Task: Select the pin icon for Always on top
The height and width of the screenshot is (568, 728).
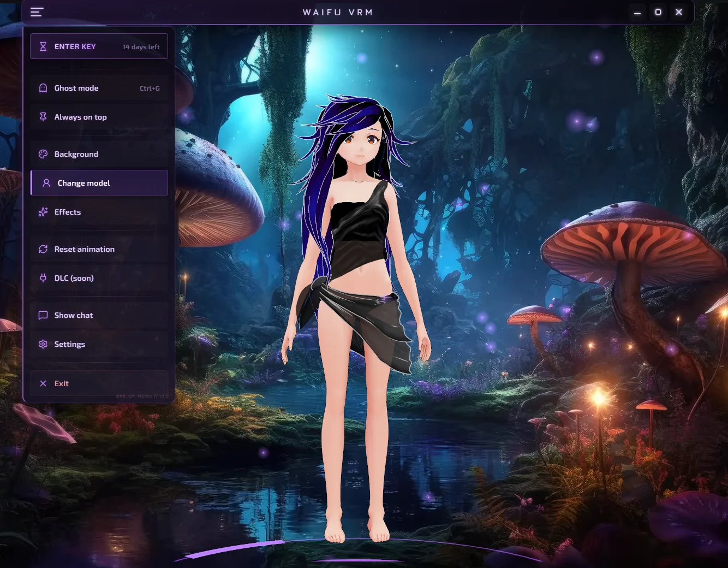Action: (43, 116)
